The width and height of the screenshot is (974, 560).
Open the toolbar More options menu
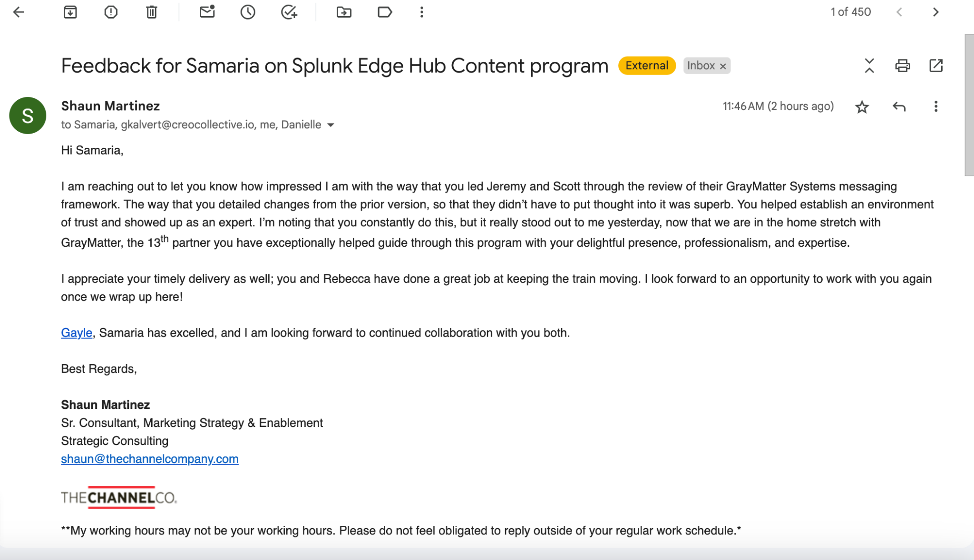point(421,12)
